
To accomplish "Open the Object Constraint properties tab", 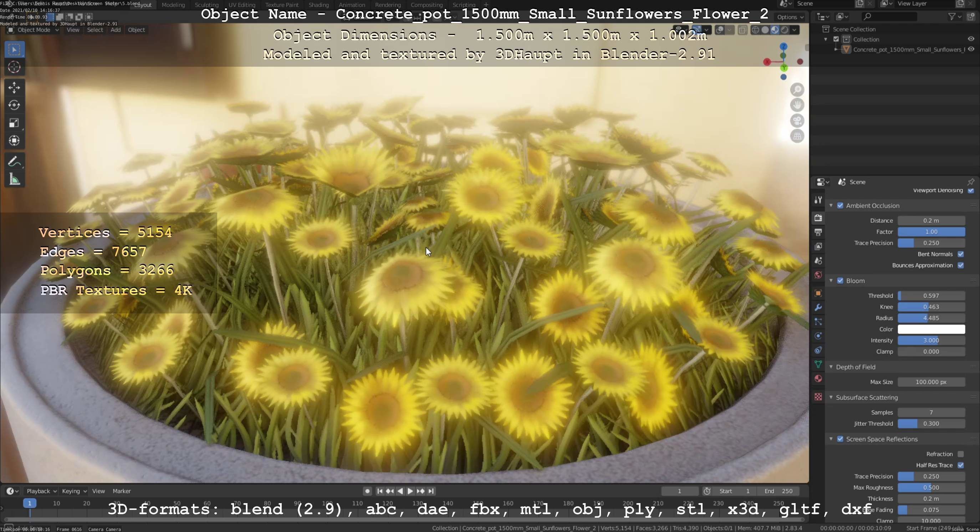I will click(x=818, y=350).
